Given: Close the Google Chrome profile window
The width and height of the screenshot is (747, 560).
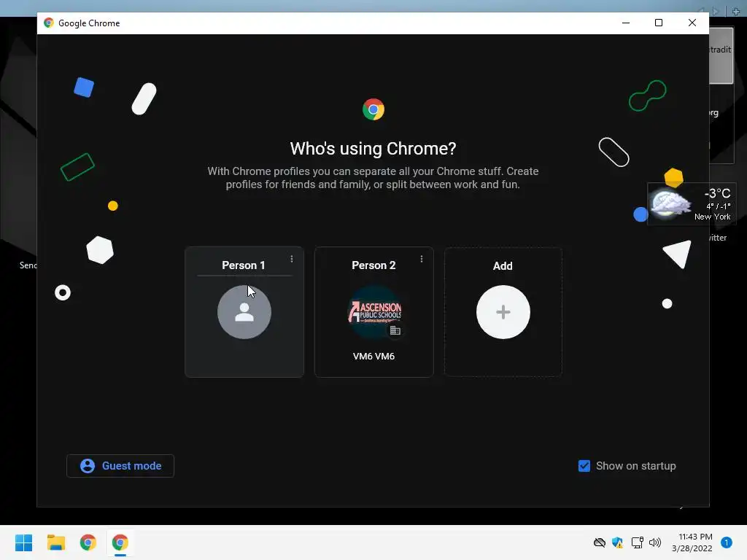Looking at the screenshot, I should [692, 23].
